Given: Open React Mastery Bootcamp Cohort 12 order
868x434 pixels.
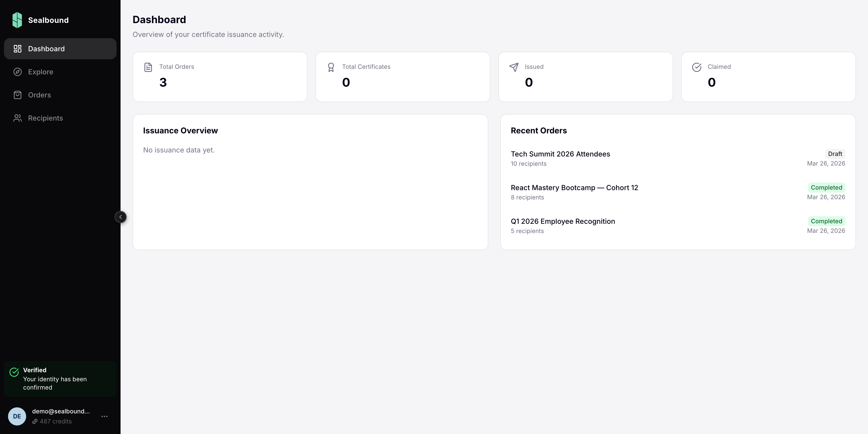Looking at the screenshot, I should click(574, 188).
